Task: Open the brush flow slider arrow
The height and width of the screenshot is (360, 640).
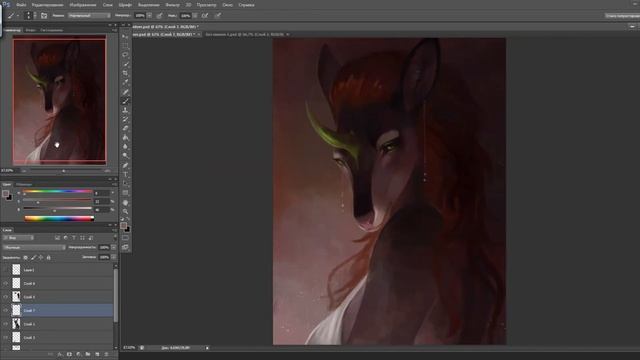Action: (x=195, y=16)
